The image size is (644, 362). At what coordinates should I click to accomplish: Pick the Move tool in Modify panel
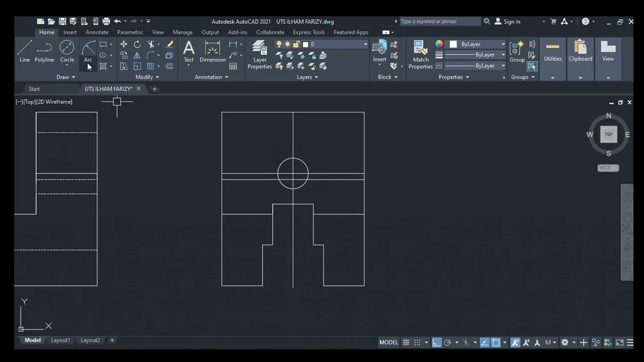tap(124, 44)
